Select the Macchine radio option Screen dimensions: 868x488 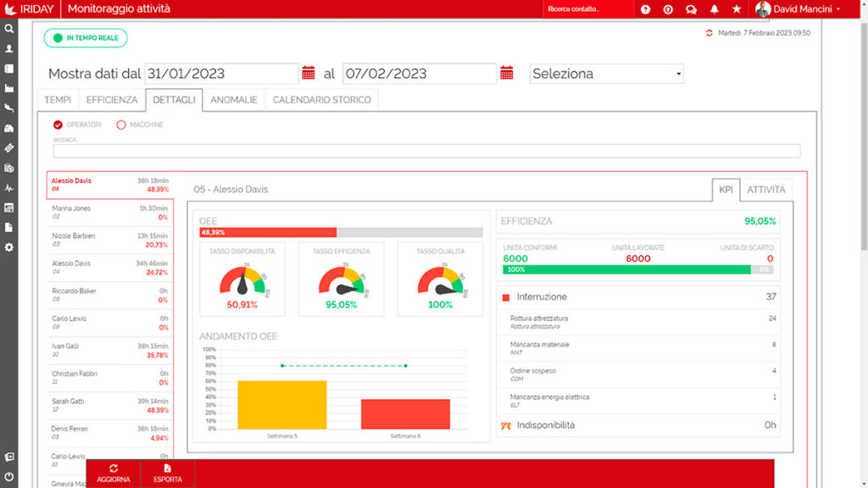tap(121, 125)
